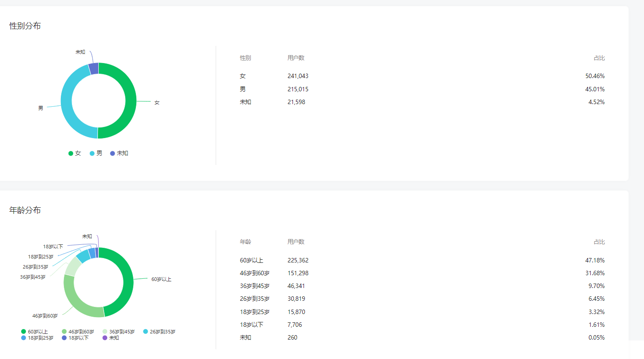Toggle the 女 legend item under gender chart

[x=75, y=153]
